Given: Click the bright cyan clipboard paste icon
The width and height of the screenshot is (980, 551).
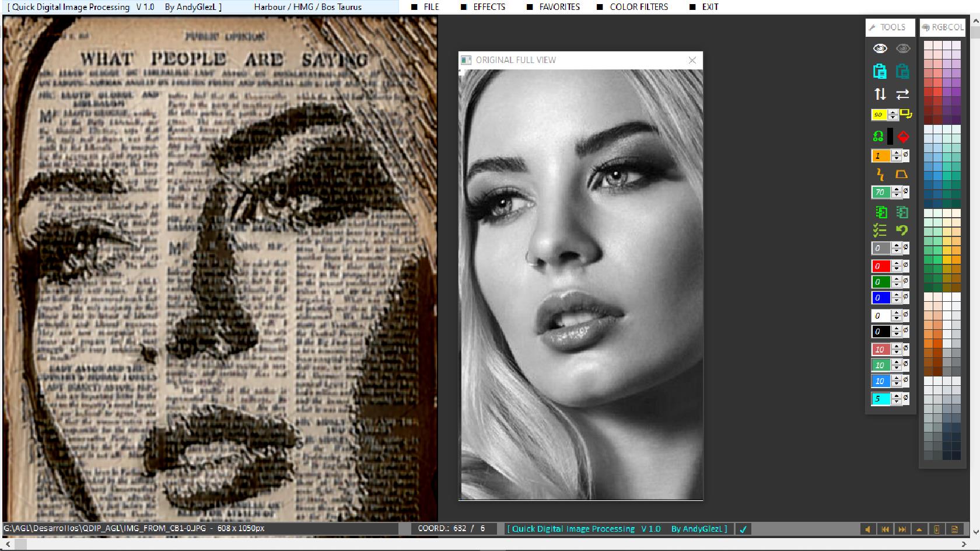Looking at the screenshot, I should pyautogui.click(x=880, y=71).
